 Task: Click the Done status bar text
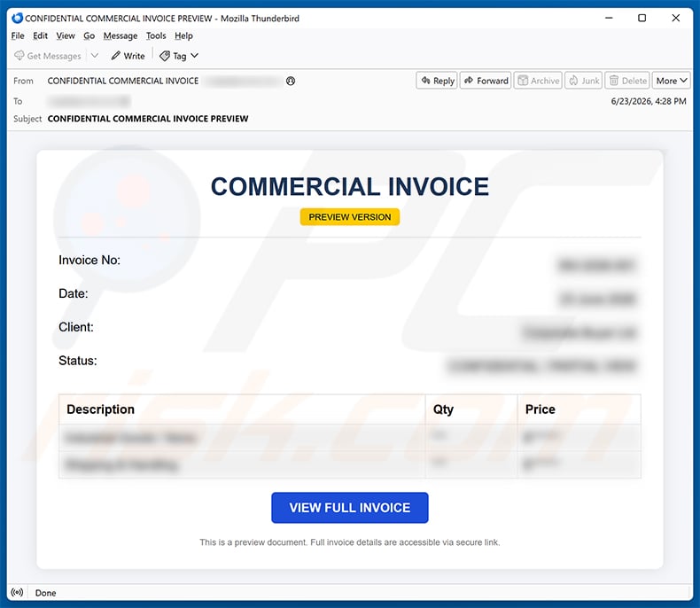(45, 593)
